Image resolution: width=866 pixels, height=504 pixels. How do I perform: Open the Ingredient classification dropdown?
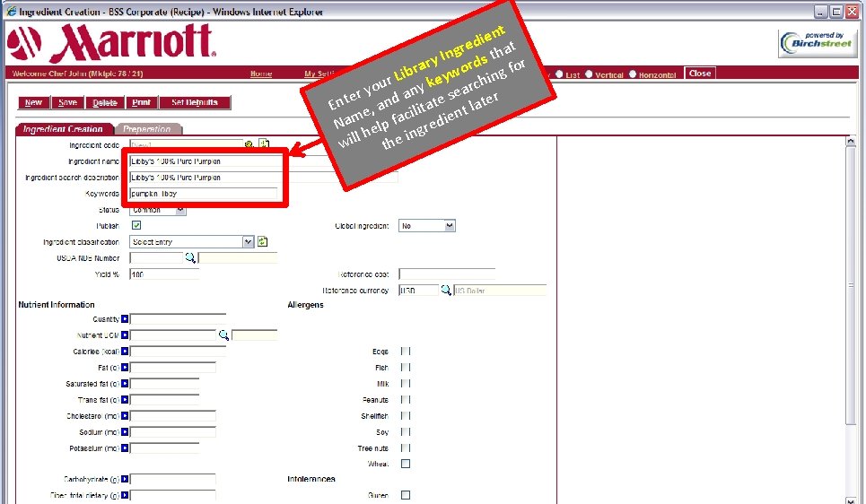[192, 242]
